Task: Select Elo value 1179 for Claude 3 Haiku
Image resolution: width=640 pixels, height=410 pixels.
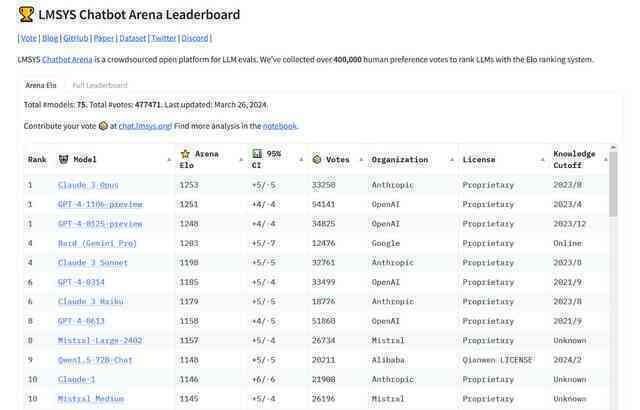Action: click(x=189, y=301)
